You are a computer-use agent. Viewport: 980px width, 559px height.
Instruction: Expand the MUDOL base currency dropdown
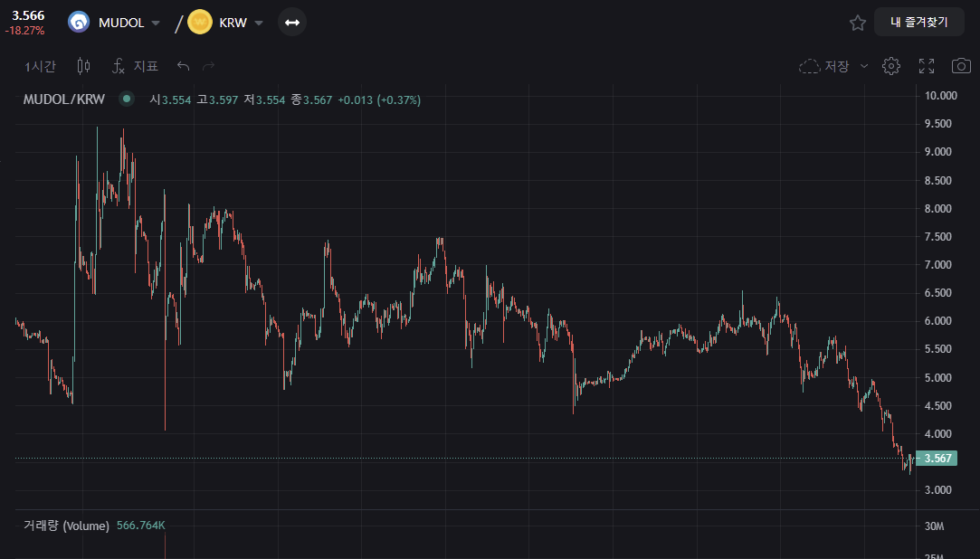[x=156, y=23]
